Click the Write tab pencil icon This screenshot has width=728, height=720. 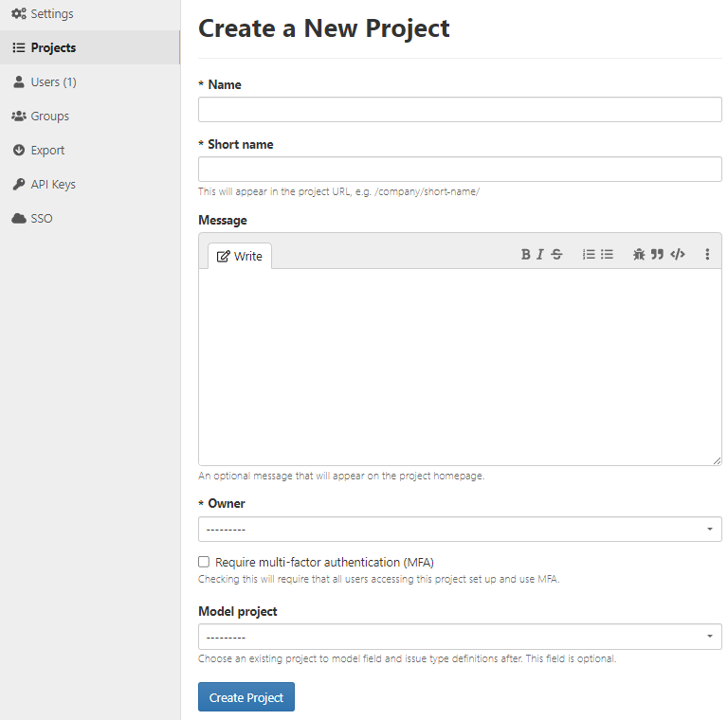(x=224, y=256)
